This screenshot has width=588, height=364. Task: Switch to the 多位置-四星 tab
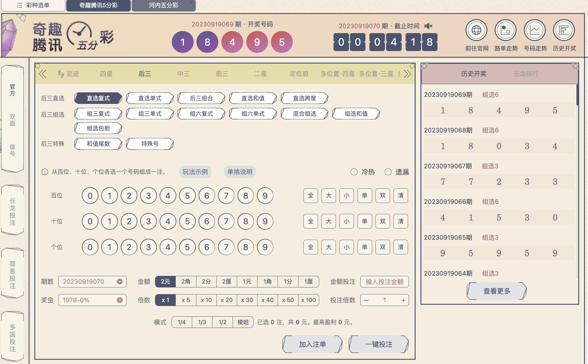338,74
